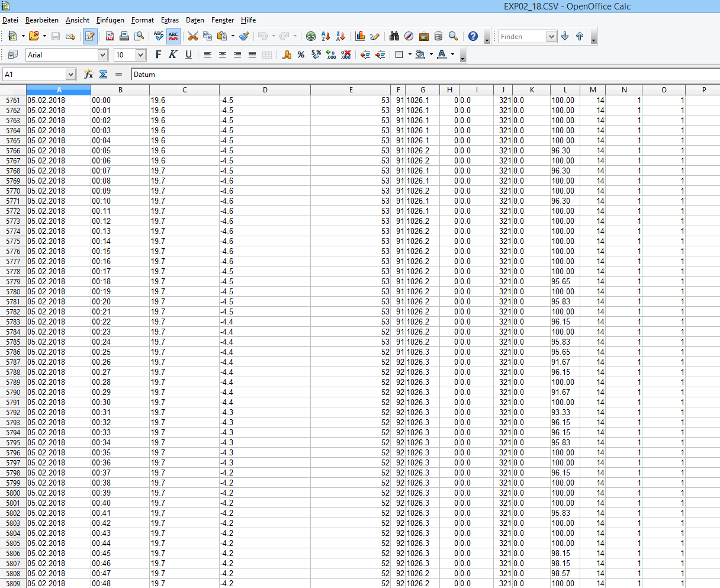Toggle Edit File mode
Screen dimensions: 720x588
(90, 36)
